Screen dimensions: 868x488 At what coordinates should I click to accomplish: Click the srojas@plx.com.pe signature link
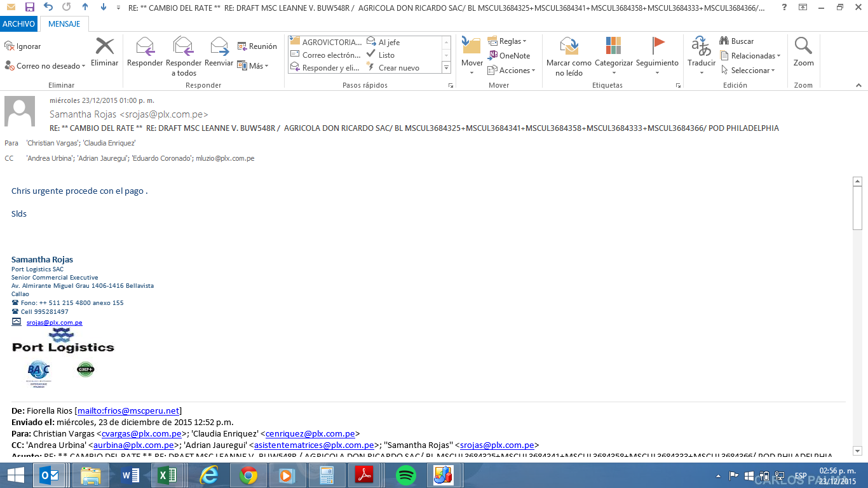coord(54,323)
